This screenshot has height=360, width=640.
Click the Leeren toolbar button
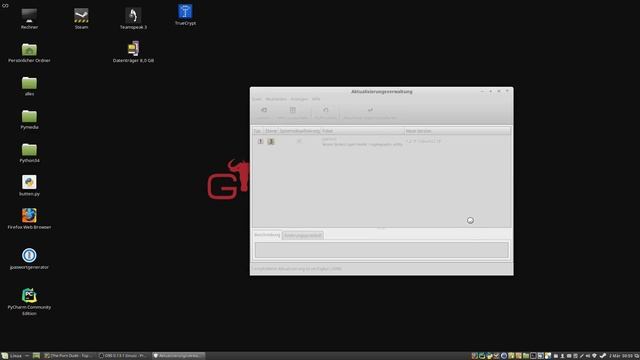click(264, 113)
